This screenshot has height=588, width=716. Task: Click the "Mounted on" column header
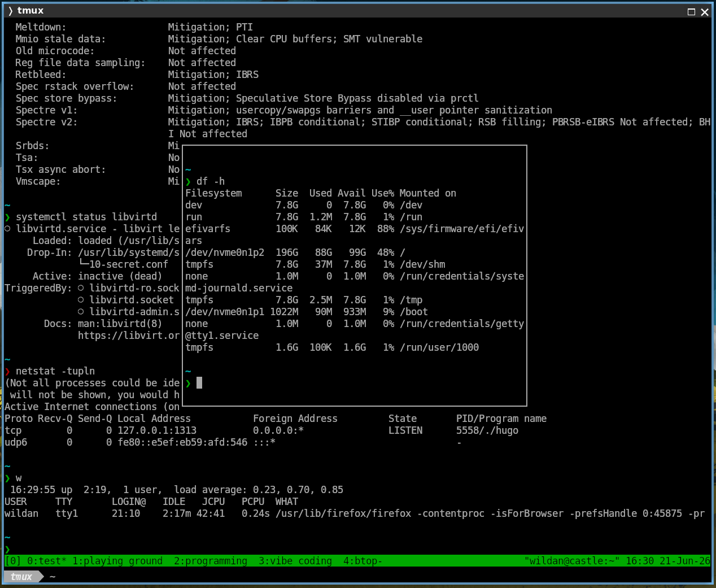[x=428, y=193]
